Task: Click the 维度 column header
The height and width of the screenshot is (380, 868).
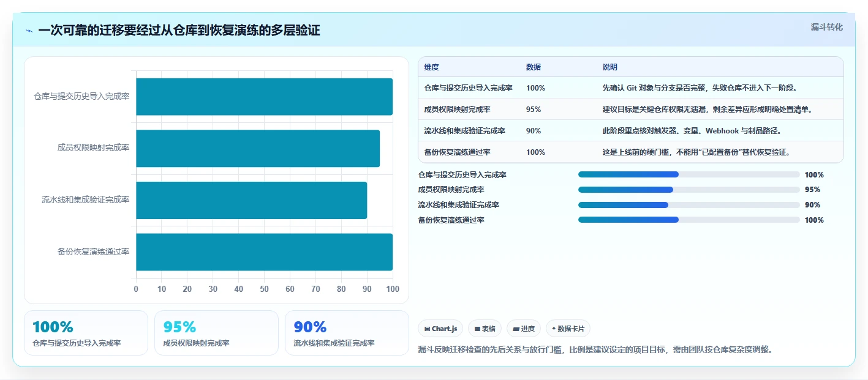Action: pos(431,67)
